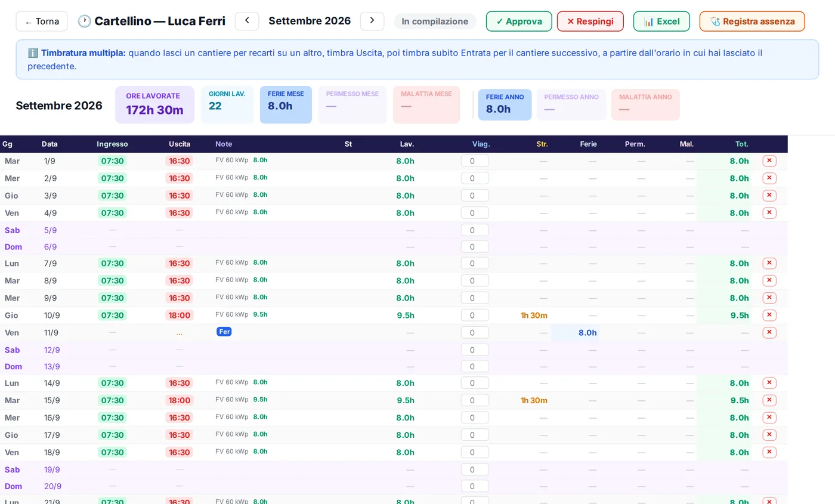
Task: Remove the 10/9 row using X icon
Action: pos(769,316)
